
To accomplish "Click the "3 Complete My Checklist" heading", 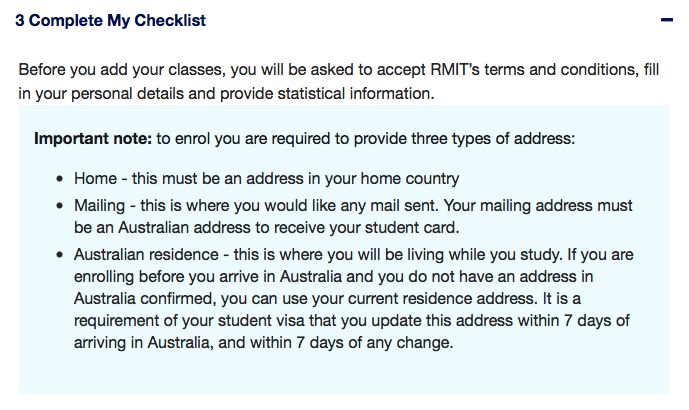I will pos(110,21).
